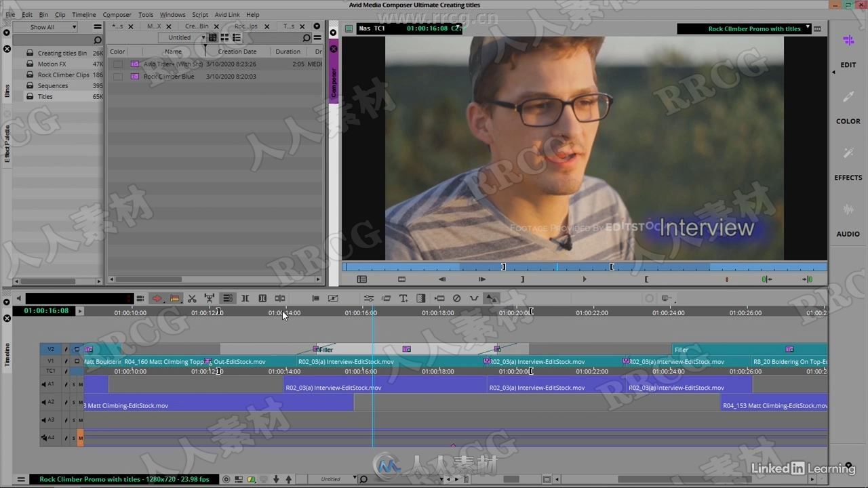868x488 pixels.
Task: Select the Splice-In red arrow tool
Action: pos(157,298)
